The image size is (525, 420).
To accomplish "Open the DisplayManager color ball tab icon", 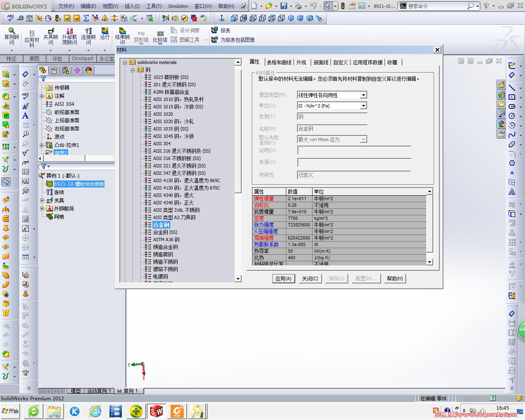I will [89, 70].
